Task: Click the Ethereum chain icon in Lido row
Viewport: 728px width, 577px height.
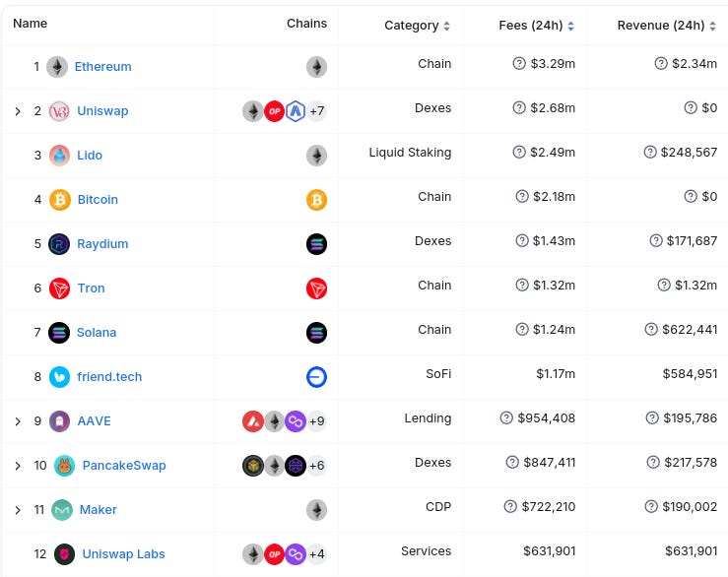Action: [x=316, y=156]
